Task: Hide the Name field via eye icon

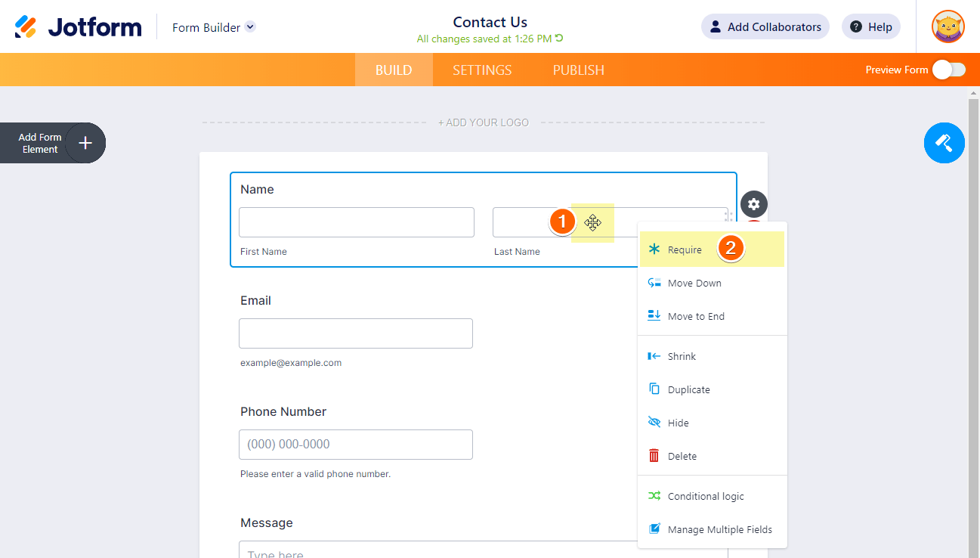Action: click(x=654, y=423)
